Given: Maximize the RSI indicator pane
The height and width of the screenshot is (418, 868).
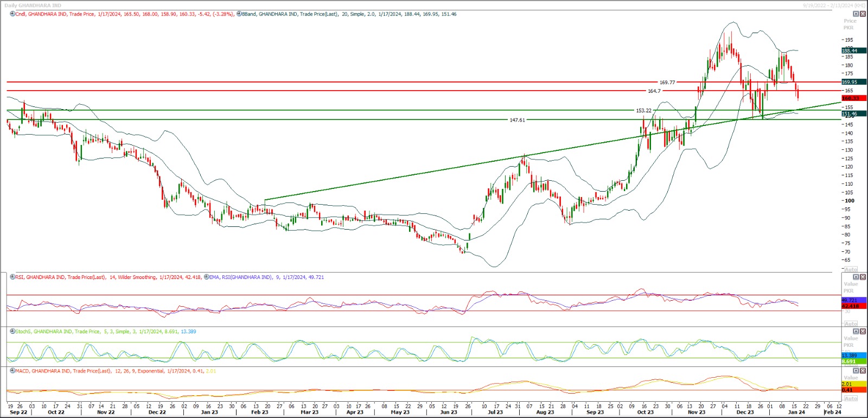Looking at the screenshot, I should tap(856, 277).
